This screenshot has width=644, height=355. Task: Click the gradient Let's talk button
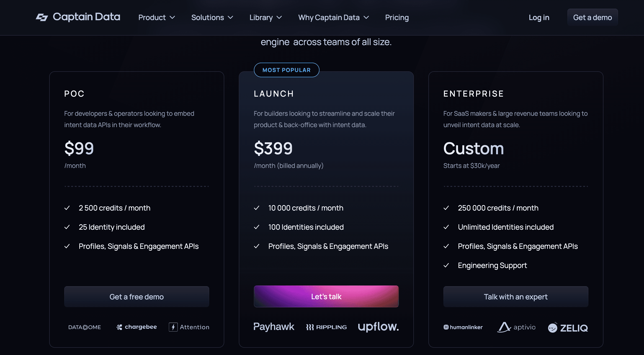tap(326, 296)
